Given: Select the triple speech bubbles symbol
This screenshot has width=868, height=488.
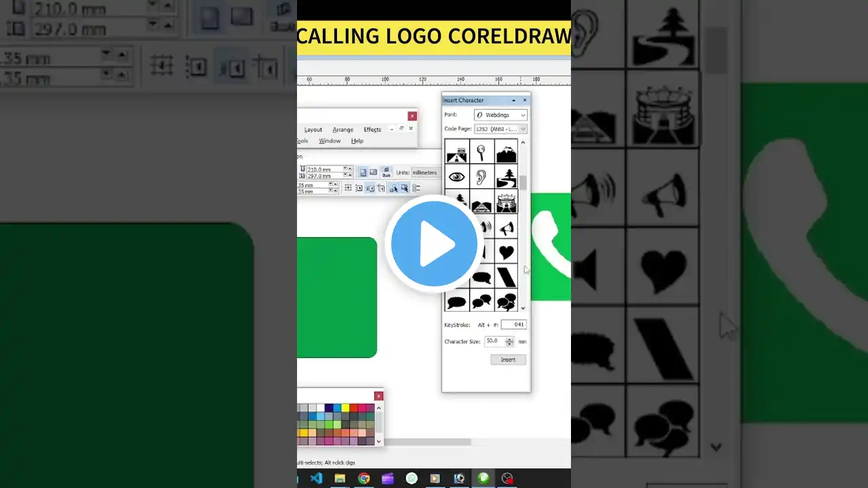Looking at the screenshot, I should coord(506,301).
